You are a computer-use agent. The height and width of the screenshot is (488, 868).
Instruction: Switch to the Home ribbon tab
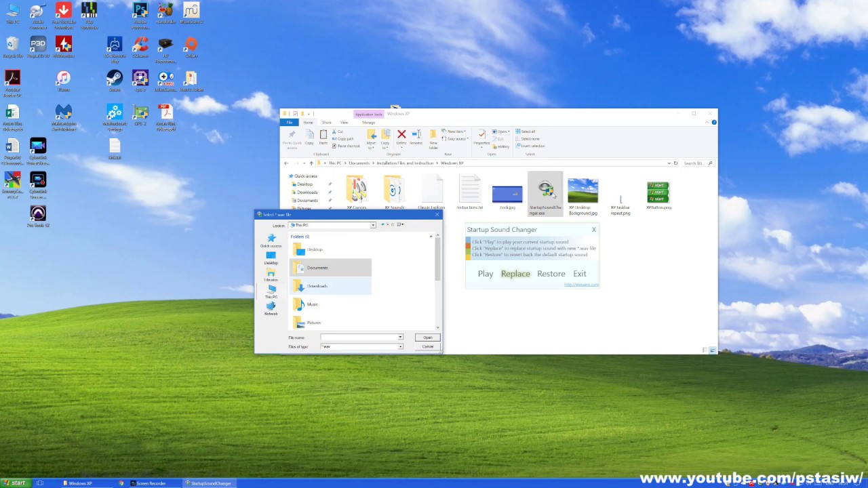pos(309,123)
